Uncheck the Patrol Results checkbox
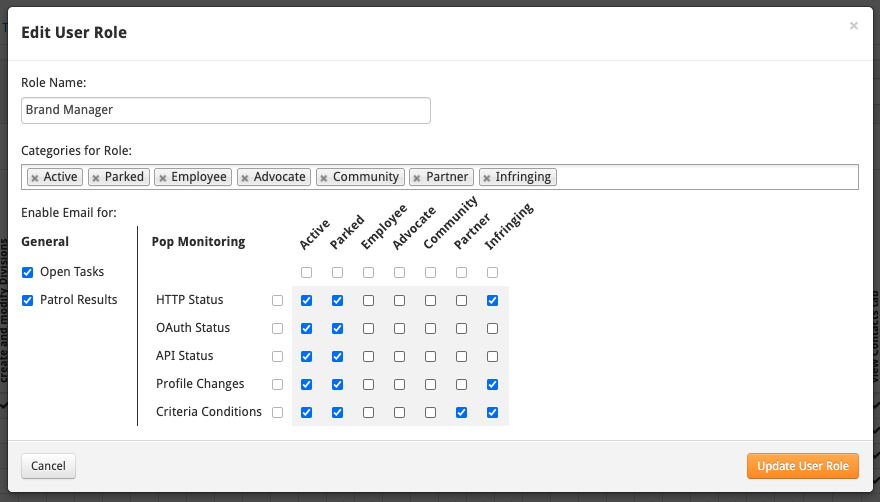Image resolution: width=880 pixels, height=502 pixels. (x=28, y=300)
